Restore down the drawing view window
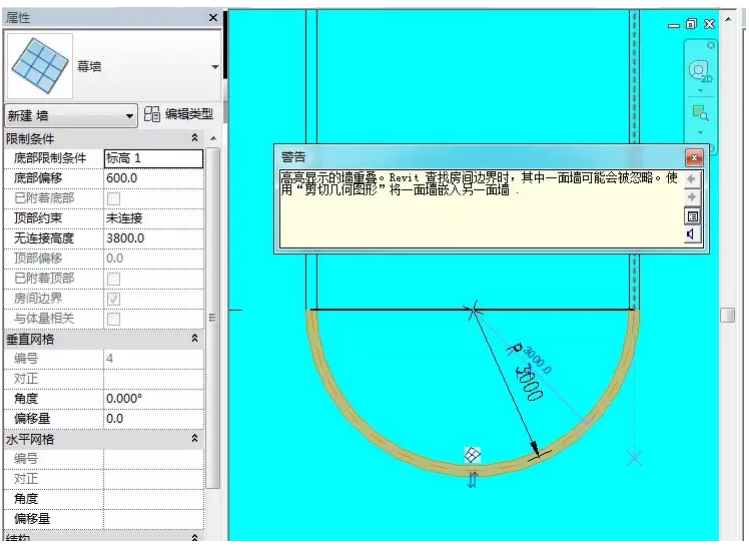749x546 pixels. (x=691, y=24)
